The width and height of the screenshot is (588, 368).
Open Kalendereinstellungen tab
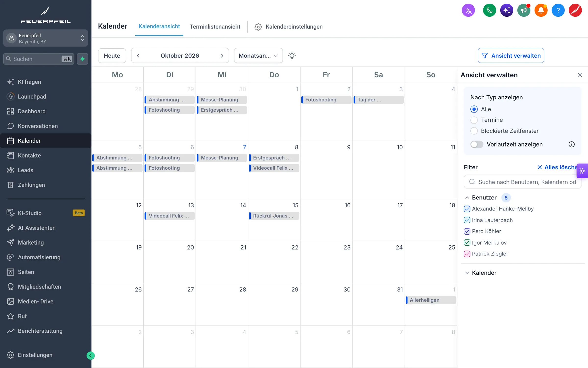point(288,26)
